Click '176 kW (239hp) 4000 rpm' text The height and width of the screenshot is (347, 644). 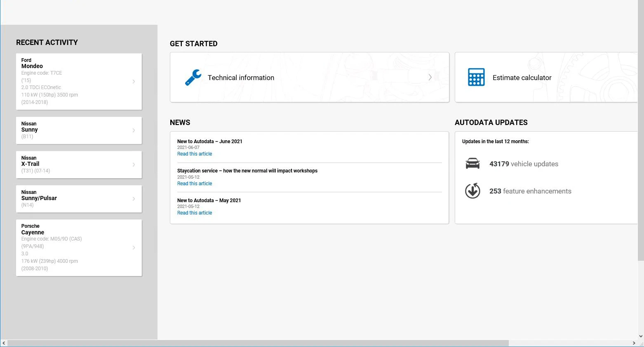[x=49, y=261]
